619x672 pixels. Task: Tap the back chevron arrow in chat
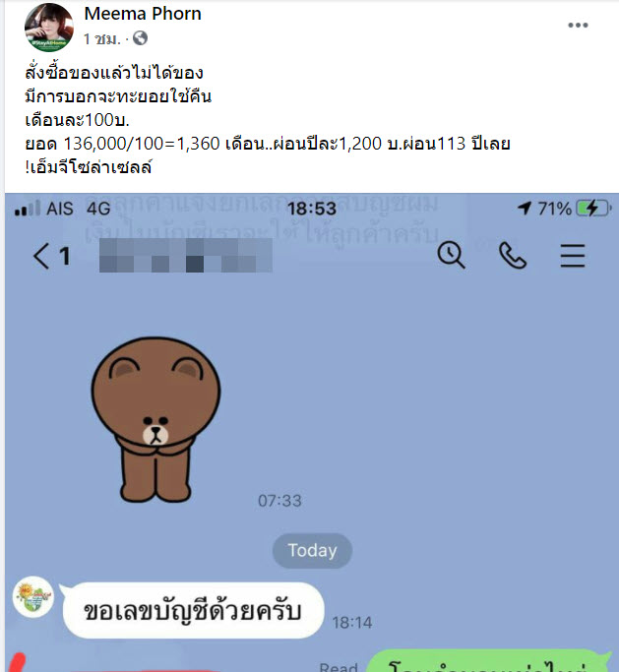[x=41, y=256]
